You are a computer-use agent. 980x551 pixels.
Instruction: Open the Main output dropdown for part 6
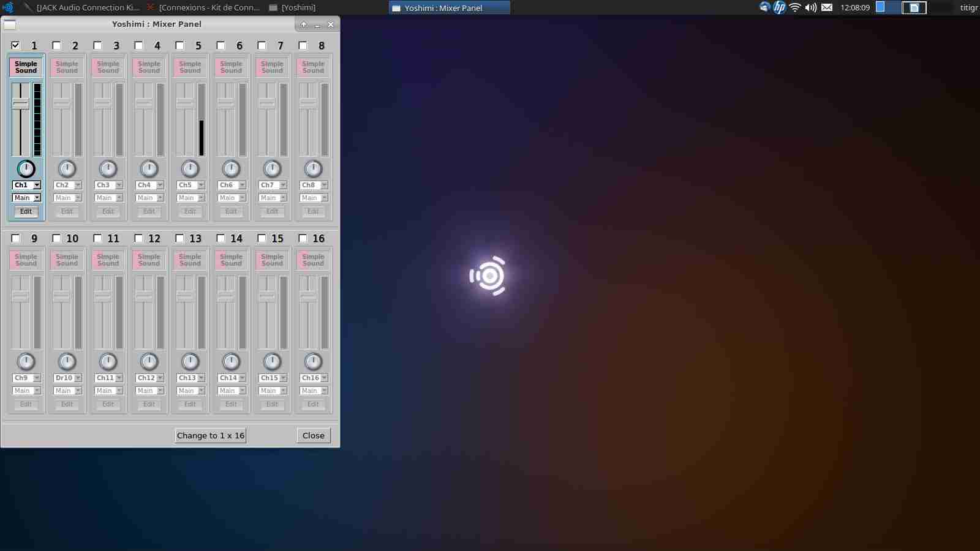tap(232, 198)
